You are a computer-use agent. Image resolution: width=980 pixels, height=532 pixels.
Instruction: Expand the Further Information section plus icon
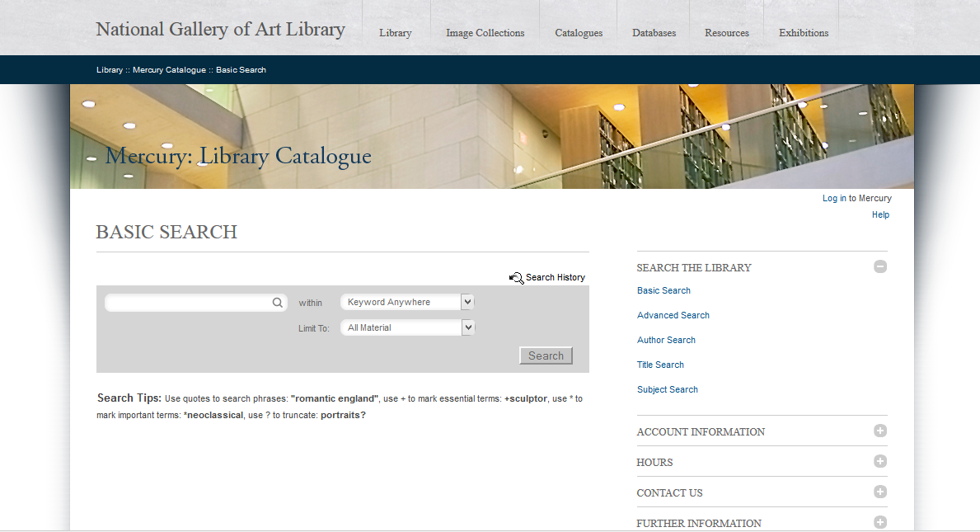880,522
